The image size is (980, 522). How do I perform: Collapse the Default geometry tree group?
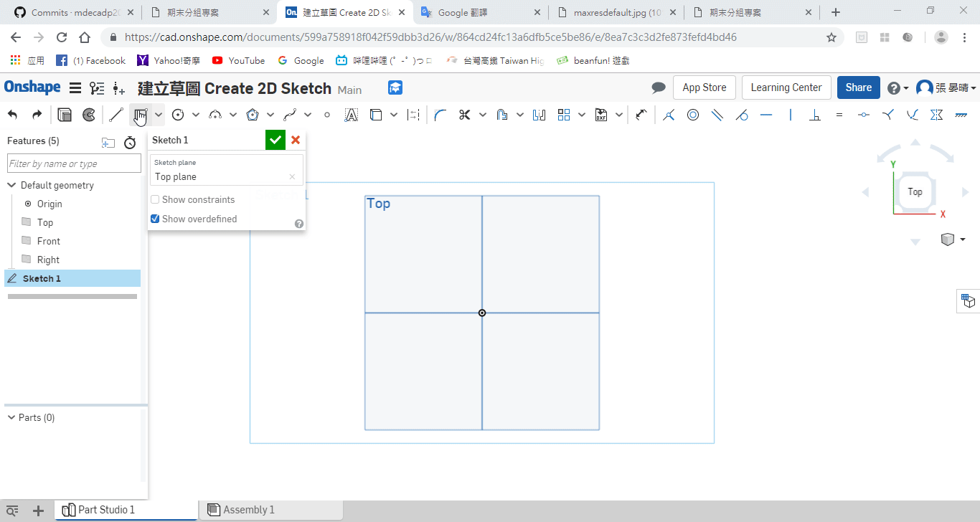pos(12,185)
